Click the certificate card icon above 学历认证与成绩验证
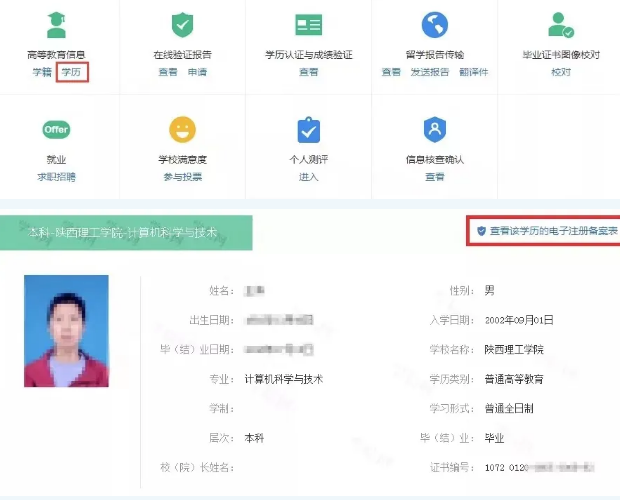The width and height of the screenshot is (620, 500). [308, 25]
